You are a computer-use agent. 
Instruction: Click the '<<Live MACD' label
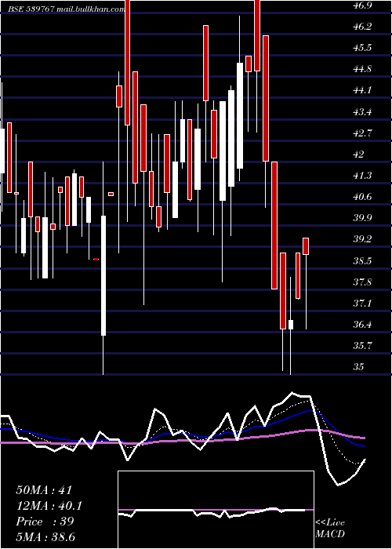tap(330, 529)
